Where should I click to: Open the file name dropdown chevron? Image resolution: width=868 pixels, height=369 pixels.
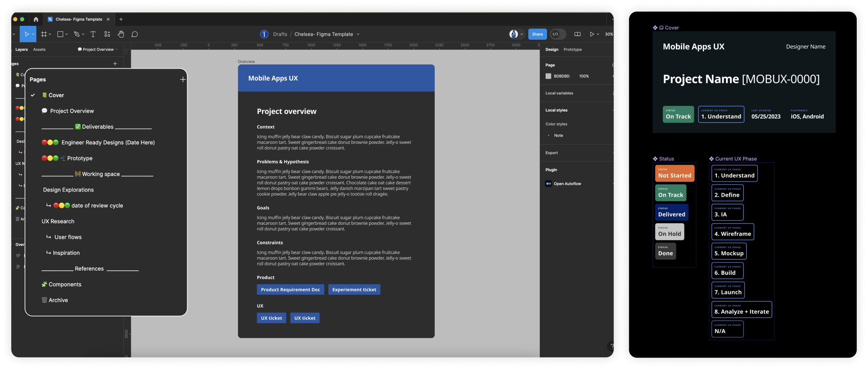[x=358, y=34]
